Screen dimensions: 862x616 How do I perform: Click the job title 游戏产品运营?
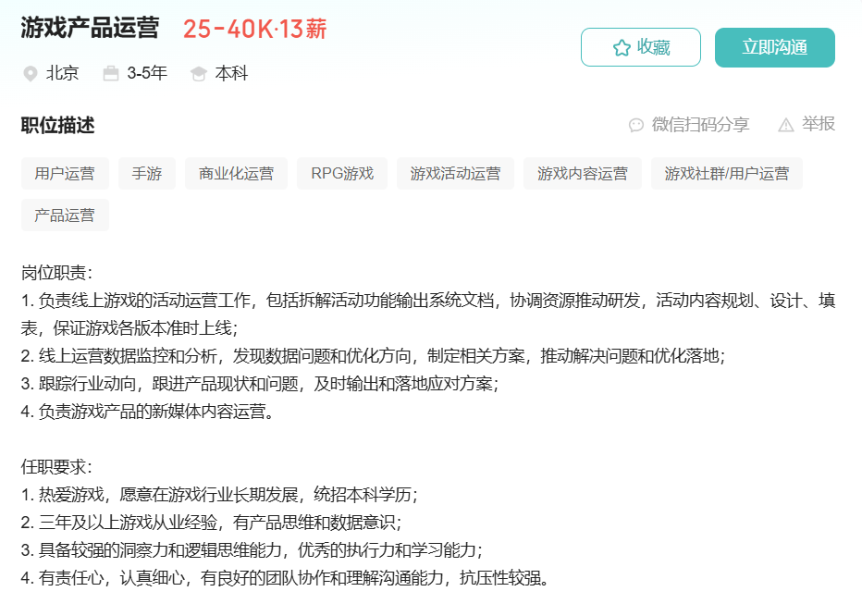90,29
